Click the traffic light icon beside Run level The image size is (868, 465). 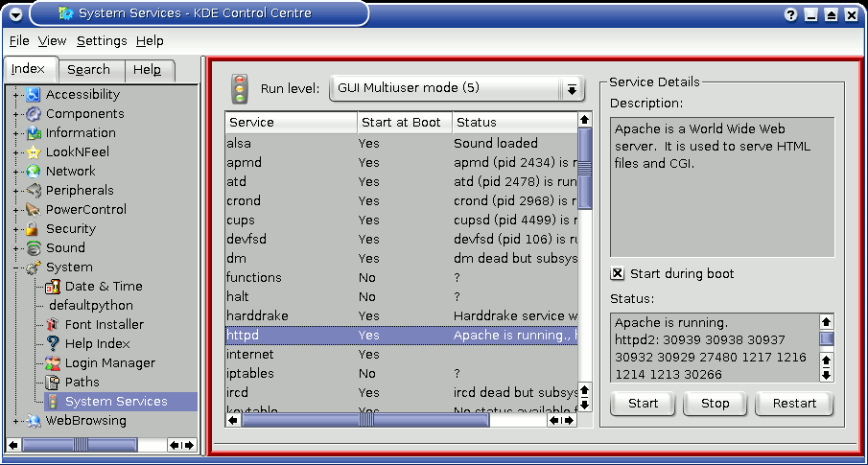pyautogui.click(x=240, y=88)
